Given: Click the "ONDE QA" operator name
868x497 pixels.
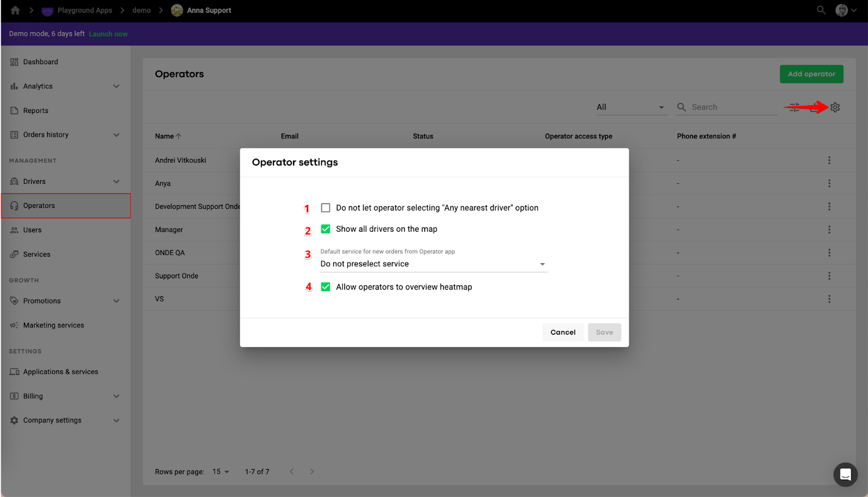Looking at the screenshot, I should [x=170, y=253].
